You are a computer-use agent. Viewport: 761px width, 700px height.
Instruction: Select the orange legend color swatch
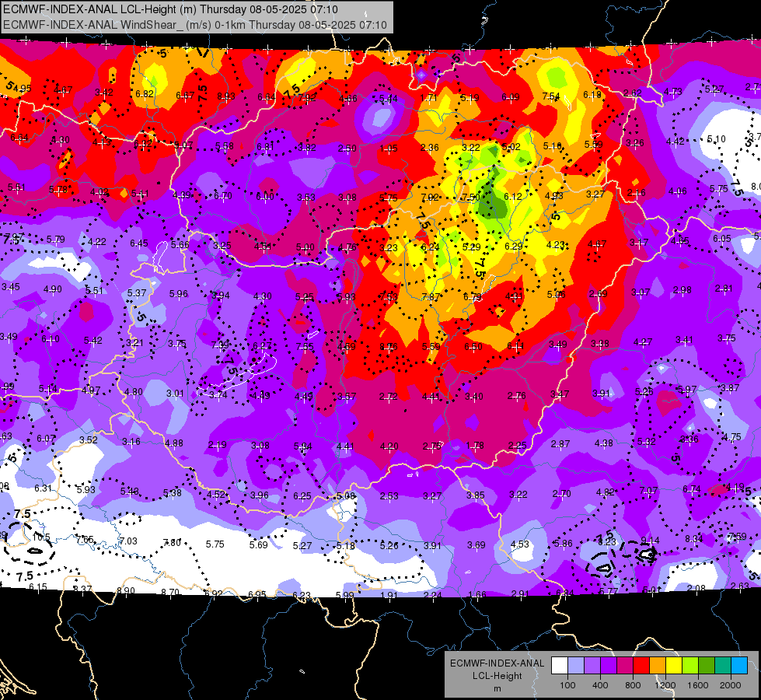point(658,666)
